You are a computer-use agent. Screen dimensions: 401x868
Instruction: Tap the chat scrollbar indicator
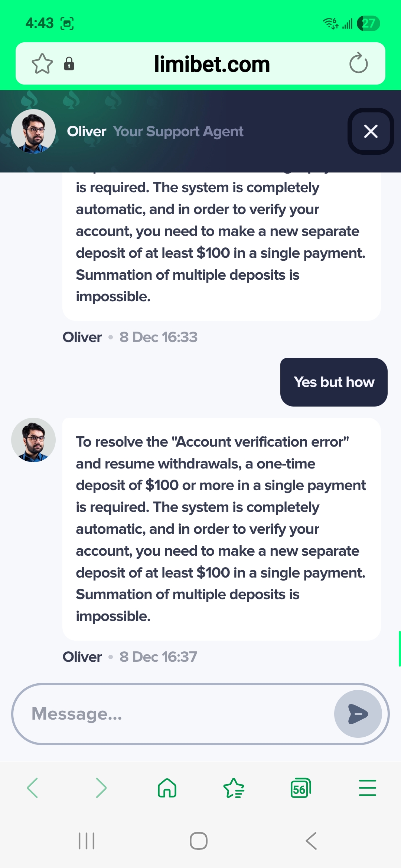pos(399,648)
